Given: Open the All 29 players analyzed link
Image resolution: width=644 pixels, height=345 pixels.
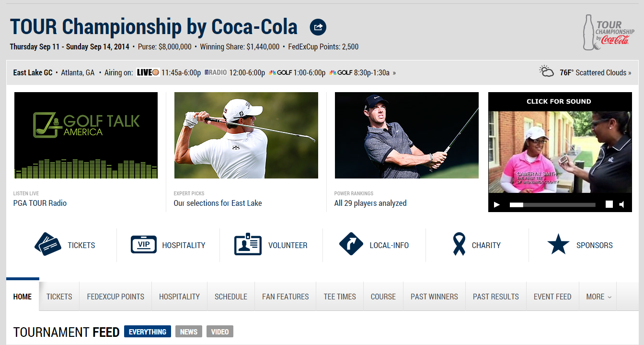Looking at the screenshot, I should point(370,203).
